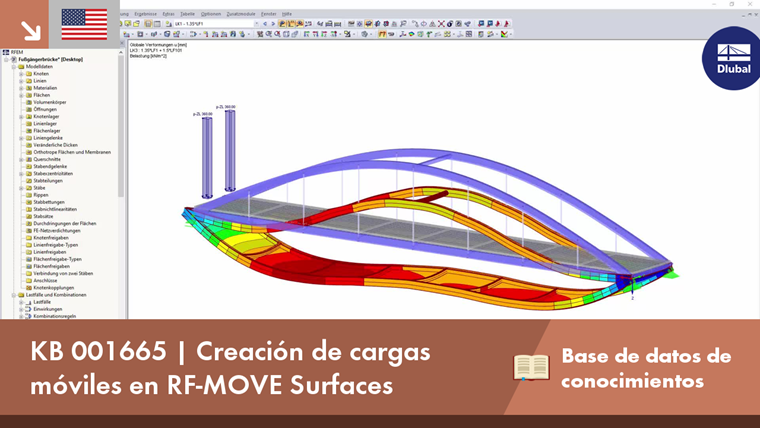Expand the Knotenlager tree node

tap(21, 117)
